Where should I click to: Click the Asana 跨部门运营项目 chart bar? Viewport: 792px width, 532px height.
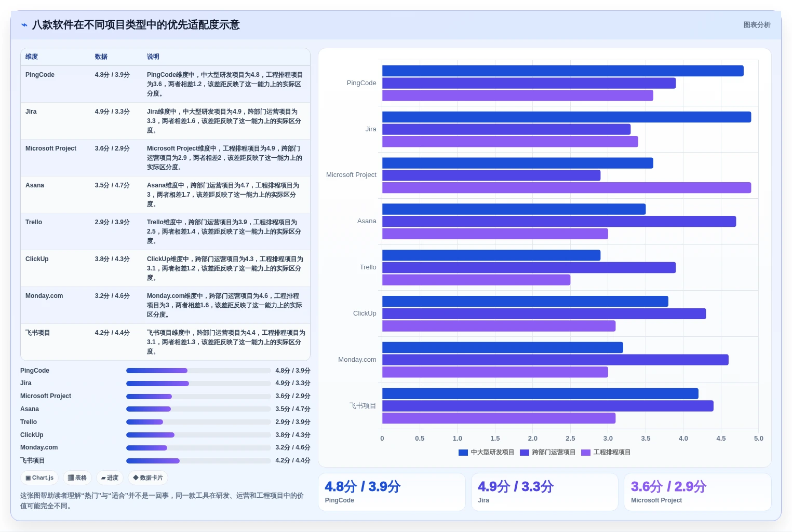click(x=559, y=222)
